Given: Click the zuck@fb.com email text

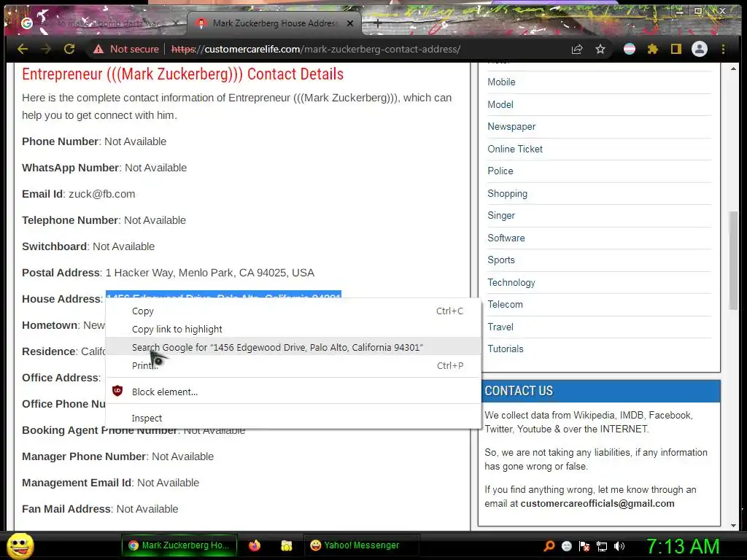Looking at the screenshot, I should 102,194.
